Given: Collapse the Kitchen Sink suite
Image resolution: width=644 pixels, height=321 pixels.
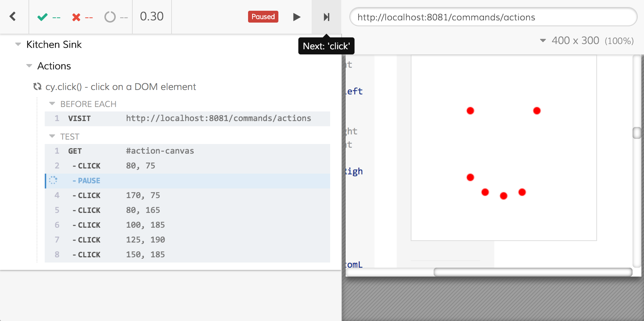Looking at the screenshot, I should [18, 44].
